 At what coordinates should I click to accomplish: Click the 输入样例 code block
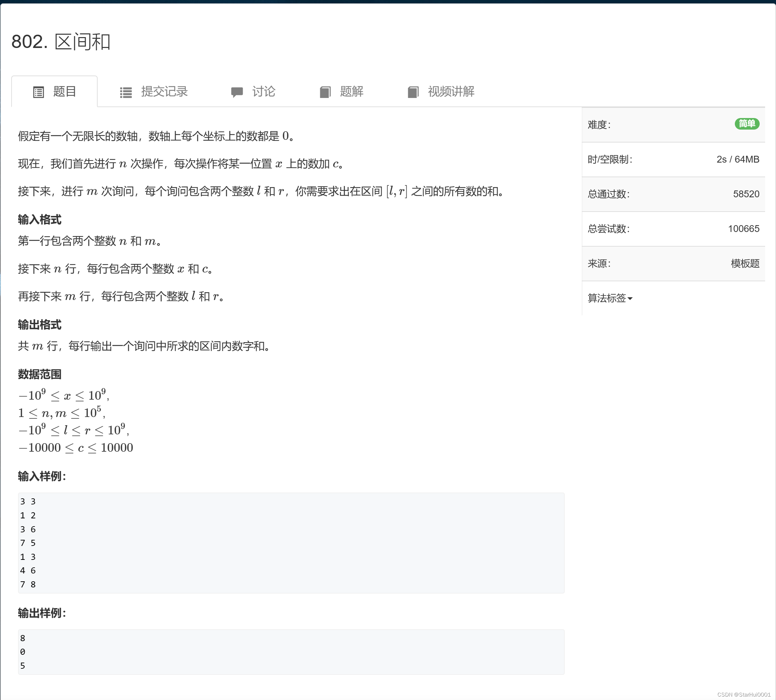click(291, 543)
